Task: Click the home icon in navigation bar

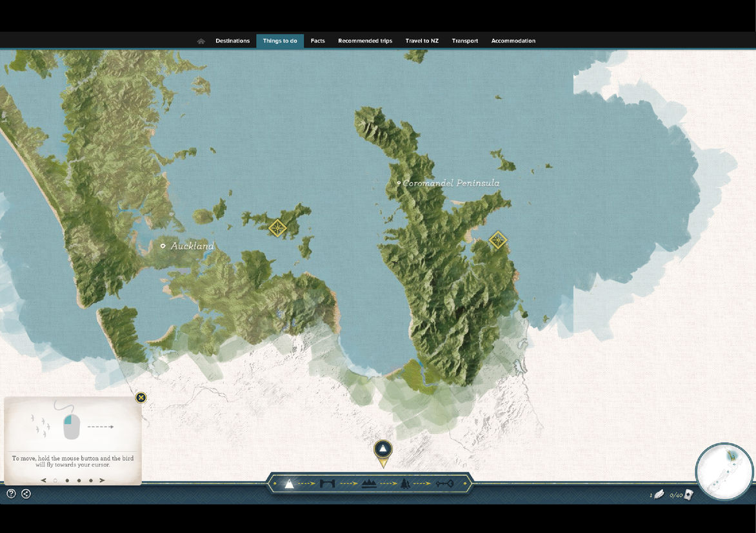Action: [201, 41]
